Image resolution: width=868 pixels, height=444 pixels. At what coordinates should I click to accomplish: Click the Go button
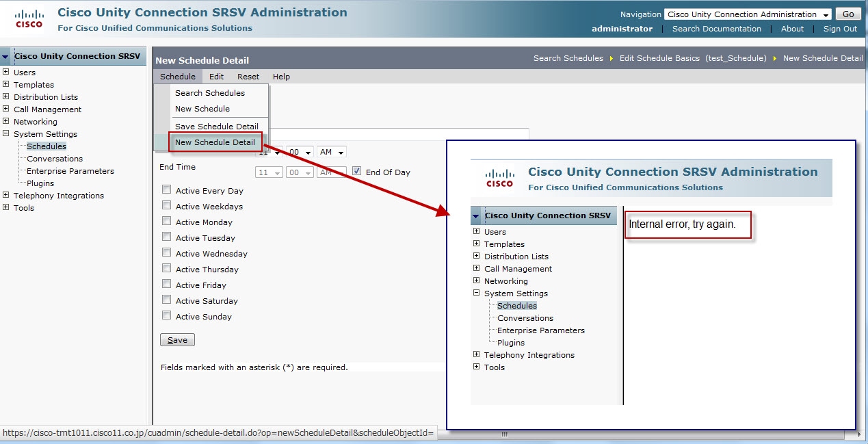(848, 14)
